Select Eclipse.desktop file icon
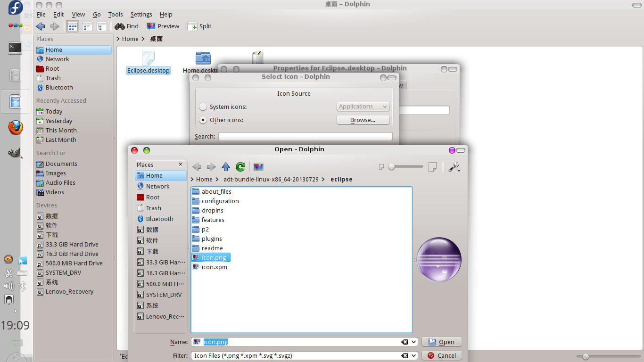The height and width of the screenshot is (362, 644). [148, 63]
